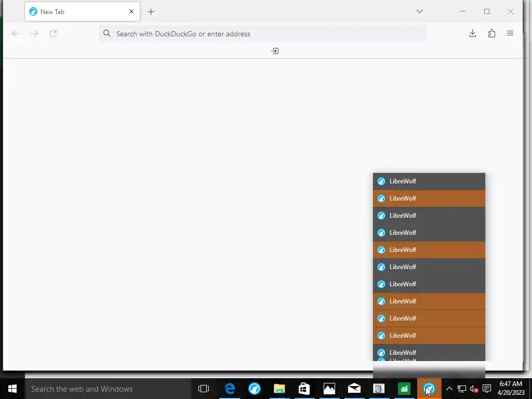The width and height of the screenshot is (532, 399).
Task: Open network status in system tray
Action: click(462, 389)
